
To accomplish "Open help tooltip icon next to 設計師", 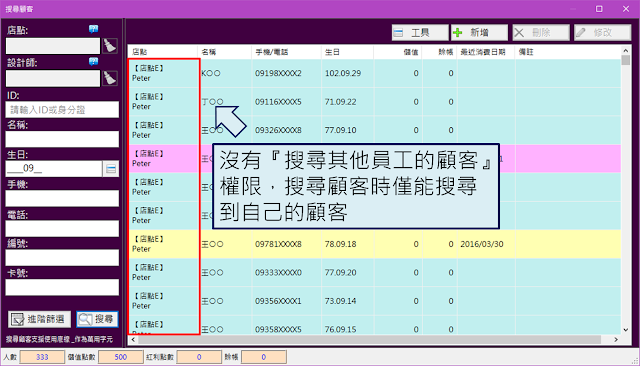I will (x=93, y=62).
